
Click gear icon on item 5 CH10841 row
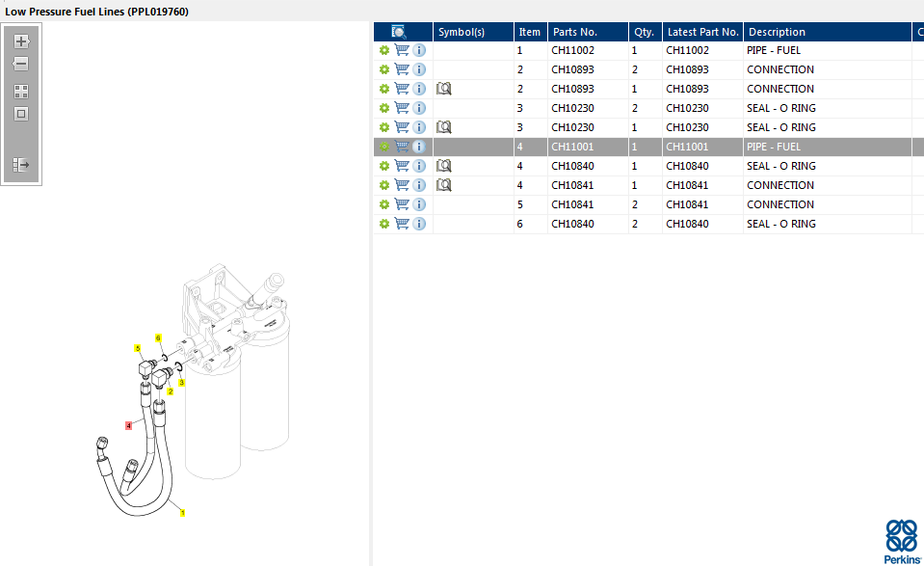pyautogui.click(x=384, y=204)
